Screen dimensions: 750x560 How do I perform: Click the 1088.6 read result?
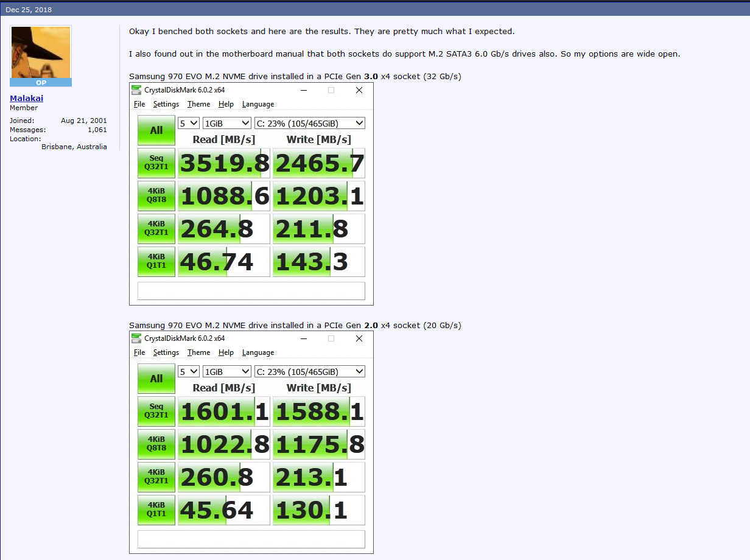point(224,196)
